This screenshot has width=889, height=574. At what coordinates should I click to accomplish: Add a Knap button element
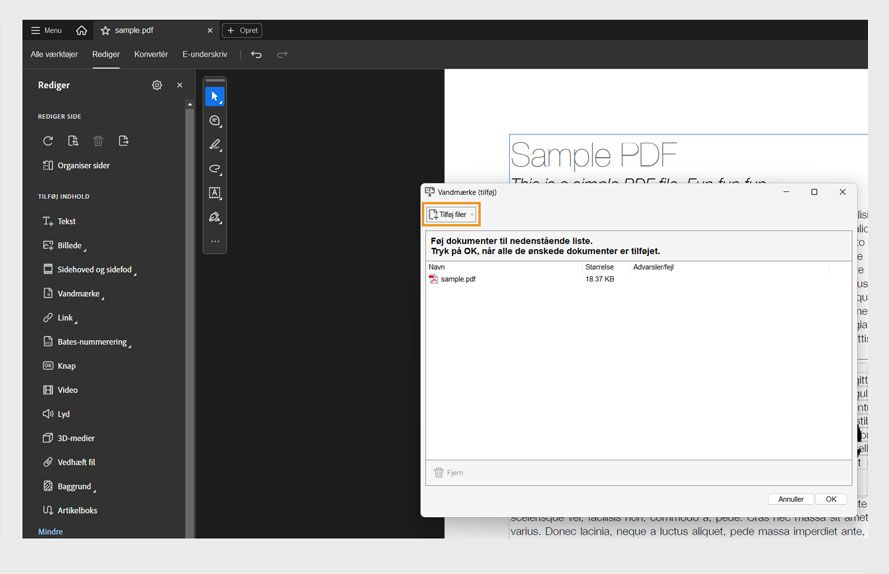(59, 366)
